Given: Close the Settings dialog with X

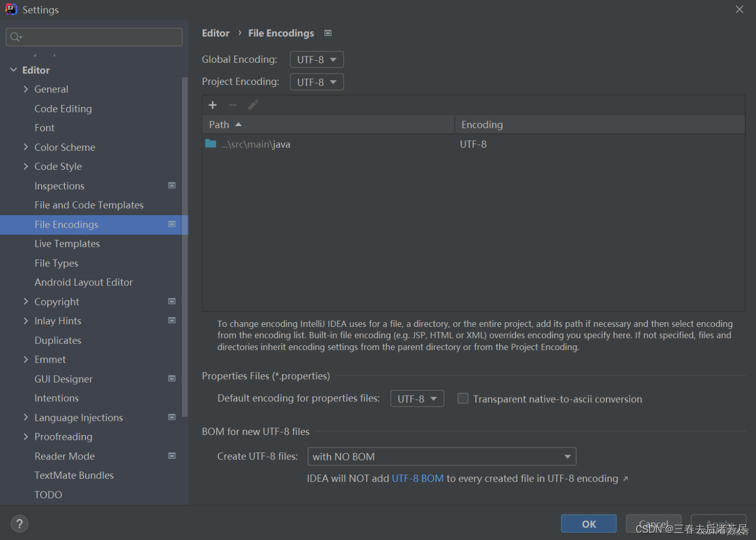Looking at the screenshot, I should tap(740, 9).
